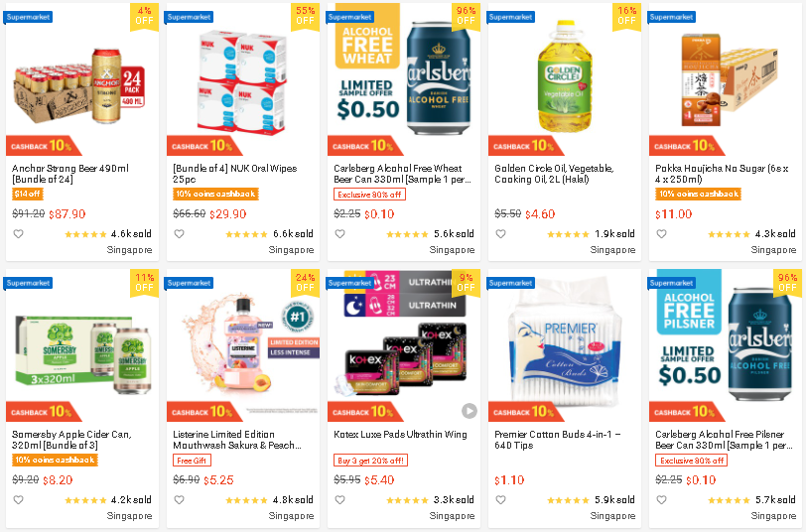806x532 pixels.
Task: Click the Supermarket badge on NUK Oral Wipes
Action: pos(189,17)
